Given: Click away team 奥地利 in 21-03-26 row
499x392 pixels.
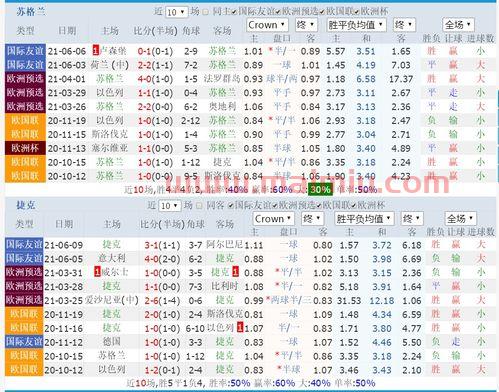Looking at the screenshot, I should pyautogui.click(x=222, y=106).
